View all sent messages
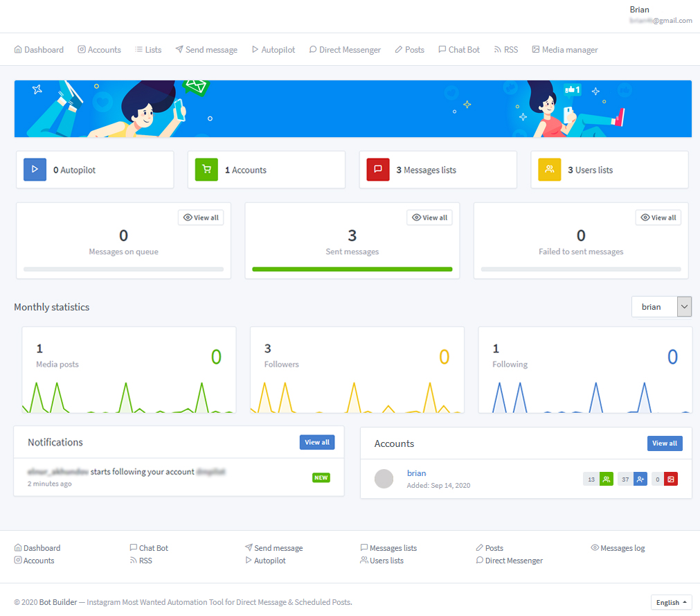The height and width of the screenshot is (616, 700). [429, 218]
